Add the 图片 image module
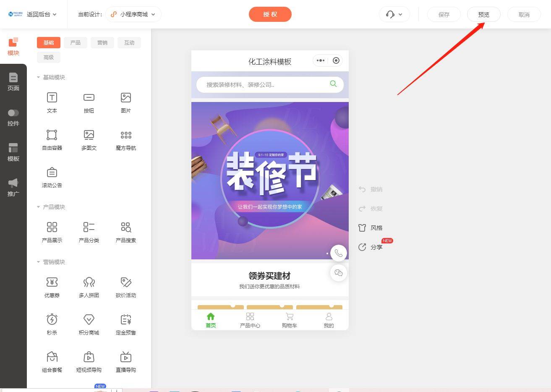 (x=125, y=98)
